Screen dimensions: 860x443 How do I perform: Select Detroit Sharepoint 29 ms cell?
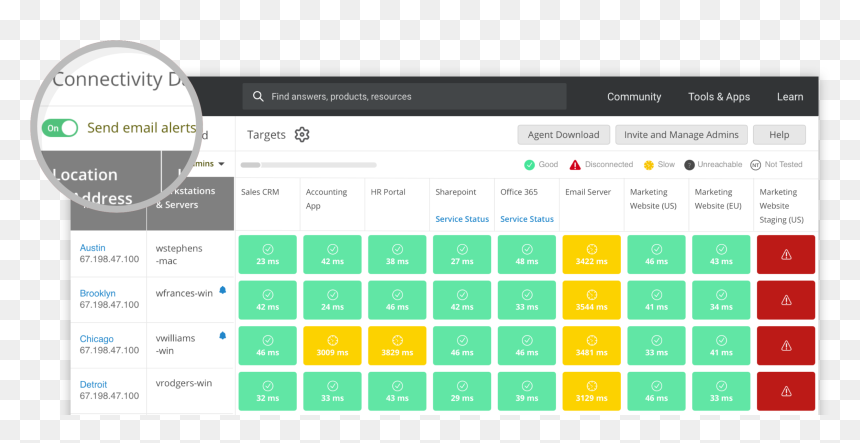click(x=462, y=391)
